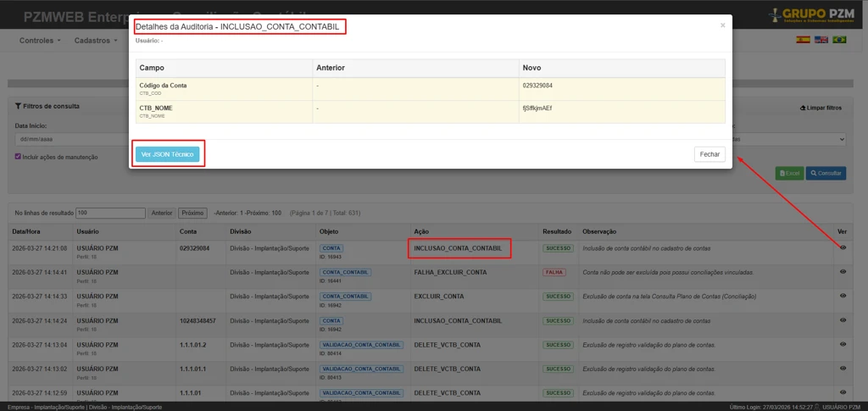Open eye icon for the EXCLUIR_CONTA row
The image size is (868, 411).
843,297
